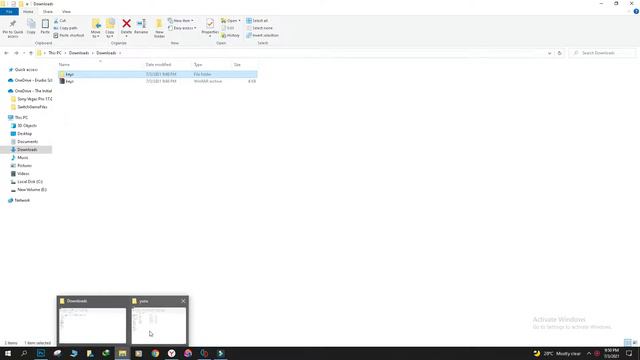Create a New folder from ribbon

coord(159,28)
